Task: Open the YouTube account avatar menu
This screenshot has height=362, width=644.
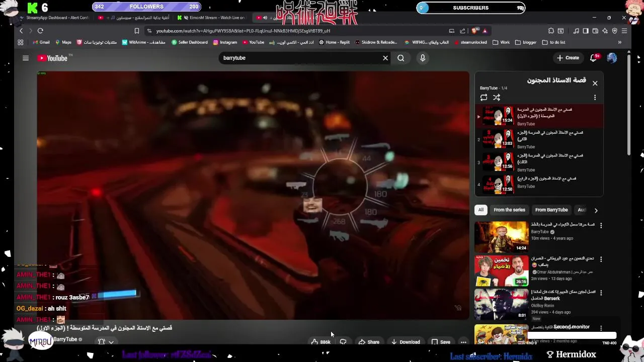Action: coord(612,58)
